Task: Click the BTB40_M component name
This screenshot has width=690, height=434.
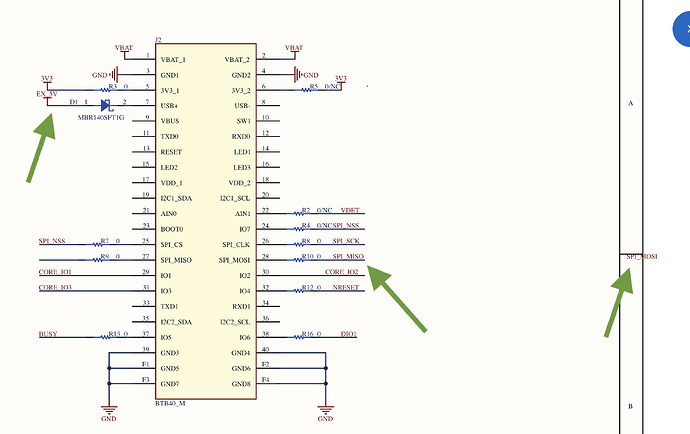Action: pos(170,403)
